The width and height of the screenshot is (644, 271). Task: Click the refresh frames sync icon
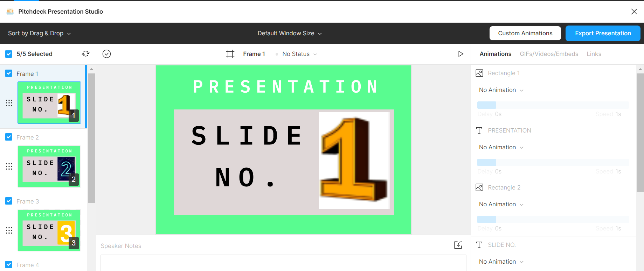coord(86,54)
